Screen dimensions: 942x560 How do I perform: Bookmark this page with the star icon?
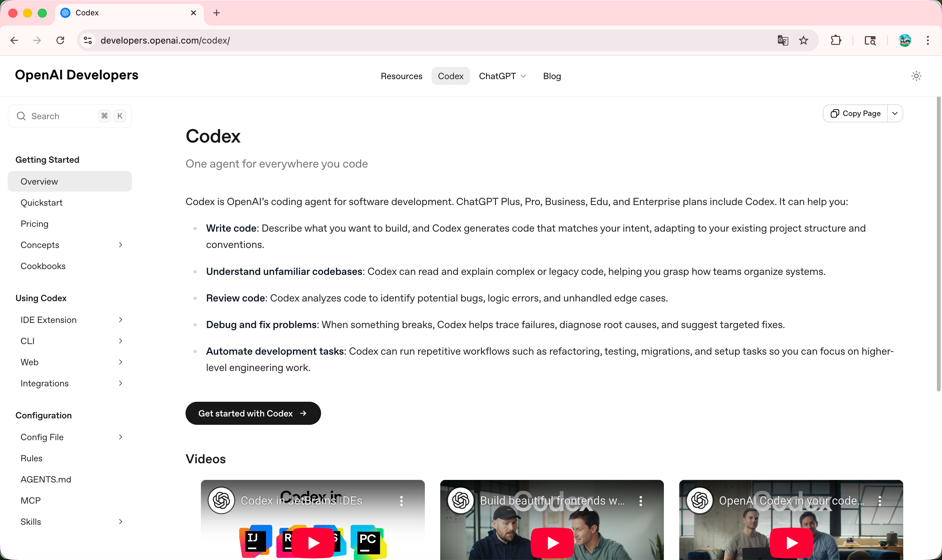(804, 40)
